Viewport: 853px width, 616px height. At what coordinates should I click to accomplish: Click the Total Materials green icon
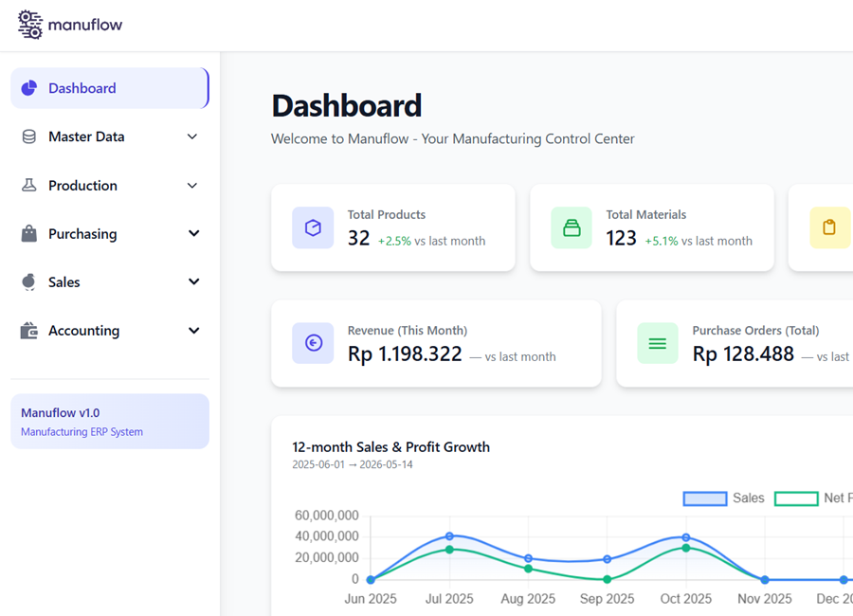tap(572, 227)
